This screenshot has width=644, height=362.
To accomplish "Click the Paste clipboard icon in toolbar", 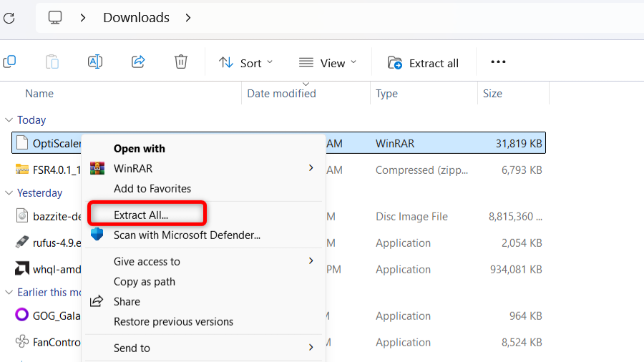I will tap(52, 62).
